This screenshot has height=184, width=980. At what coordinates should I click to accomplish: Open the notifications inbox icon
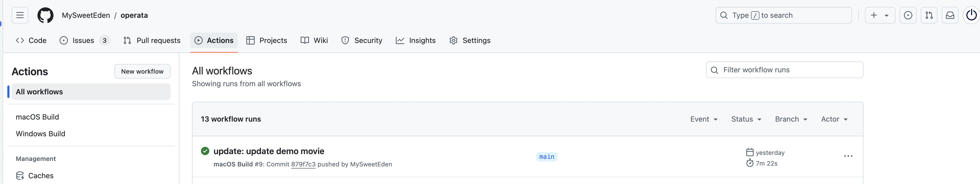click(x=950, y=15)
